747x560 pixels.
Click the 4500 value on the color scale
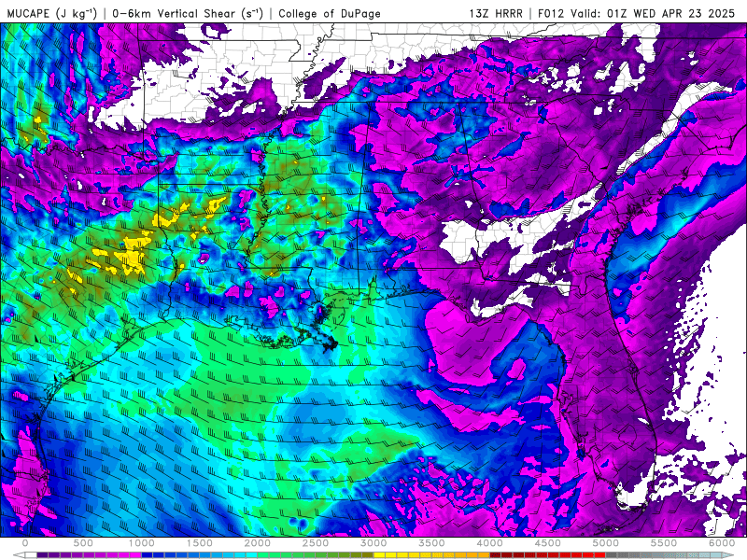(548, 543)
